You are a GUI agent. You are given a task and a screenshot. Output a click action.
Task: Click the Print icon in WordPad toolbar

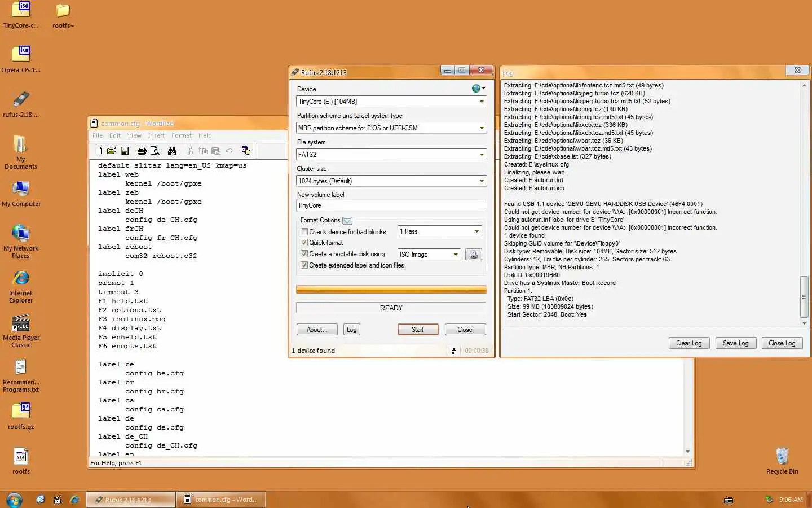(142, 151)
